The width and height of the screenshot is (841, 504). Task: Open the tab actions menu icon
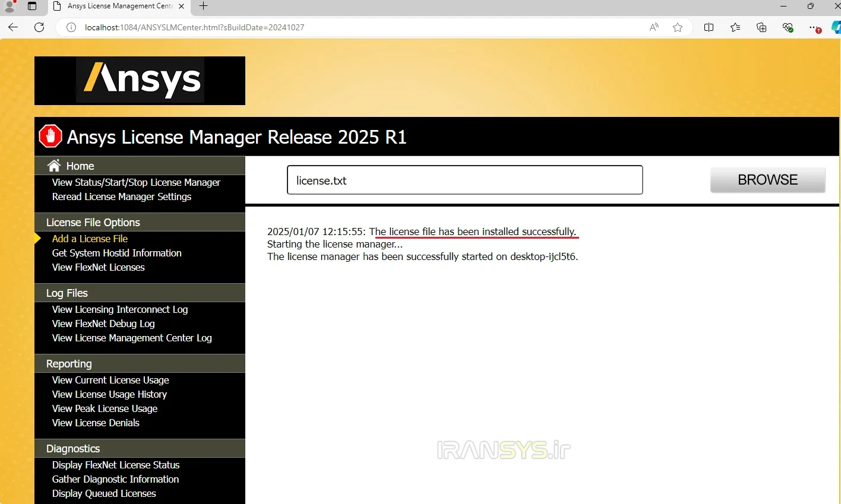click(32, 6)
